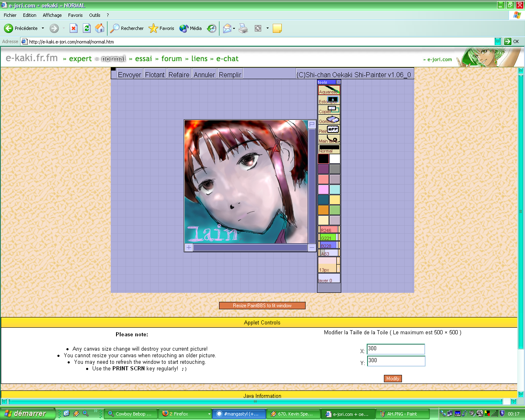The width and height of the screenshot is (525, 420).
Task: Choose the Normal blend mode box
Action: [x=329, y=149]
